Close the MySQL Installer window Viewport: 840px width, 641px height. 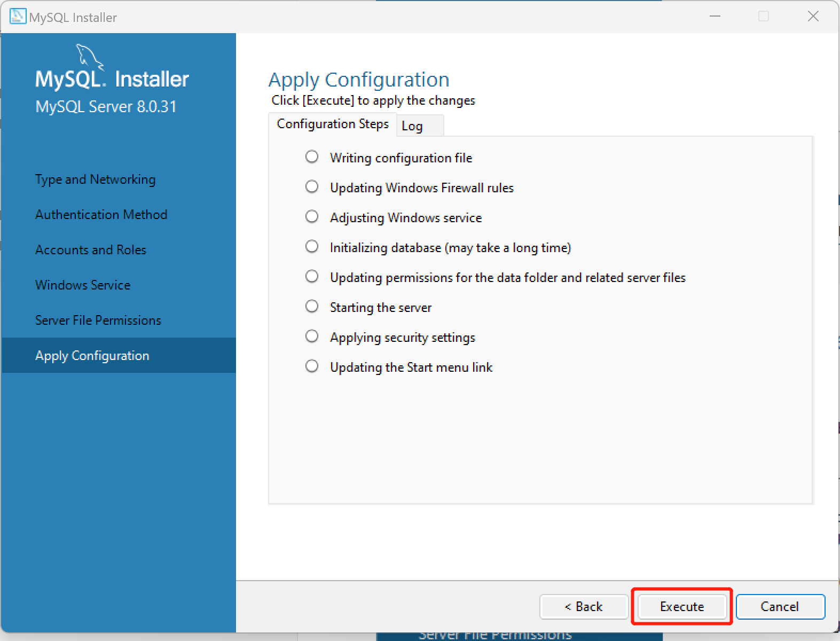813,17
